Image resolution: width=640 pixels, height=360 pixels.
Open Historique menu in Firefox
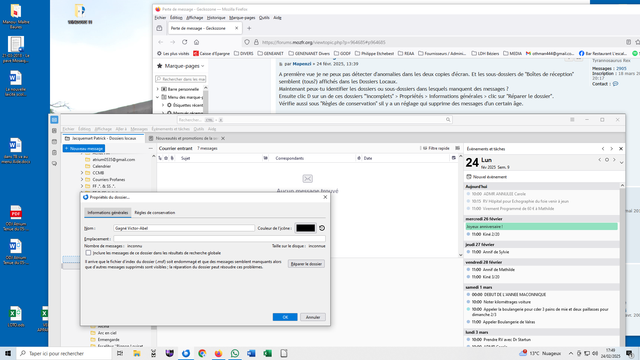click(x=216, y=18)
